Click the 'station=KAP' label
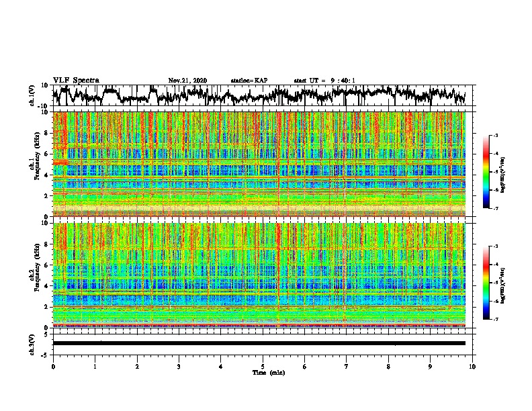The image size is (532, 411). pos(249,81)
